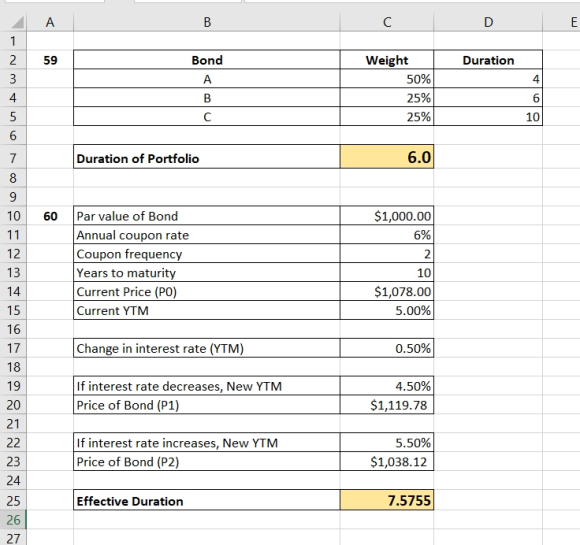The height and width of the screenshot is (545, 580).
Task: Select Bond C duration cell 10
Action: click(x=488, y=117)
